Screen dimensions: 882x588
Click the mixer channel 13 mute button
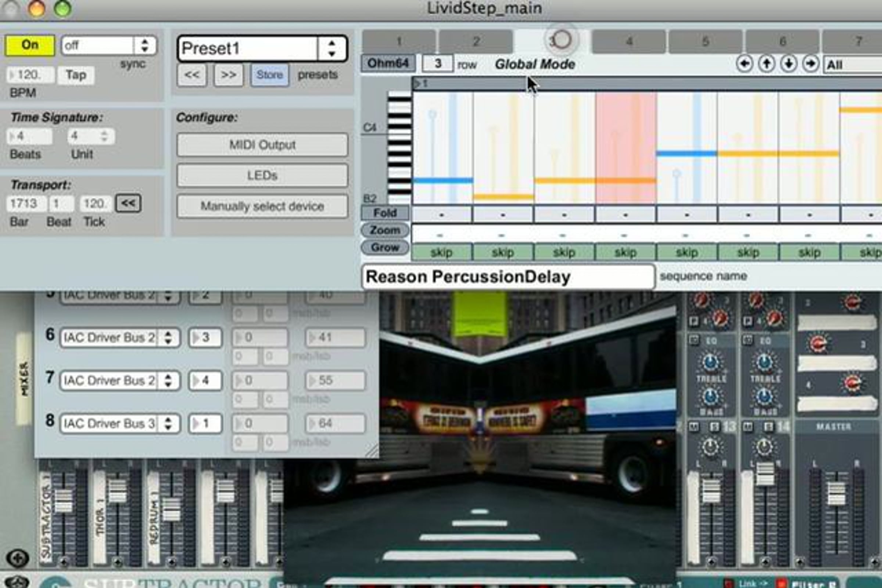click(x=694, y=427)
